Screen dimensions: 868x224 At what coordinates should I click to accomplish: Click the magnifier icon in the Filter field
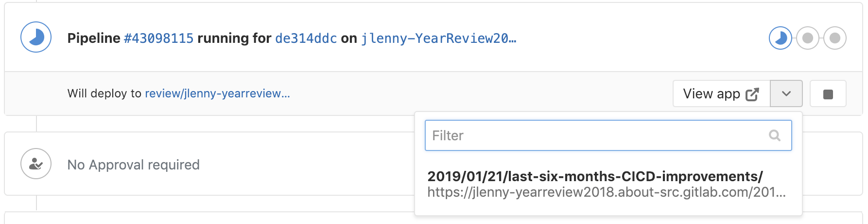click(775, 135)
